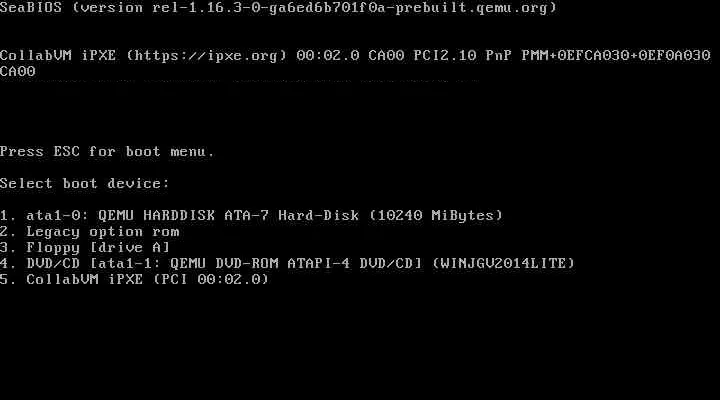The width and height of the screenshot is (720, 400).
Task: Select the CollabVM iPXE PCI boot entry
Action: click(135, 279)
